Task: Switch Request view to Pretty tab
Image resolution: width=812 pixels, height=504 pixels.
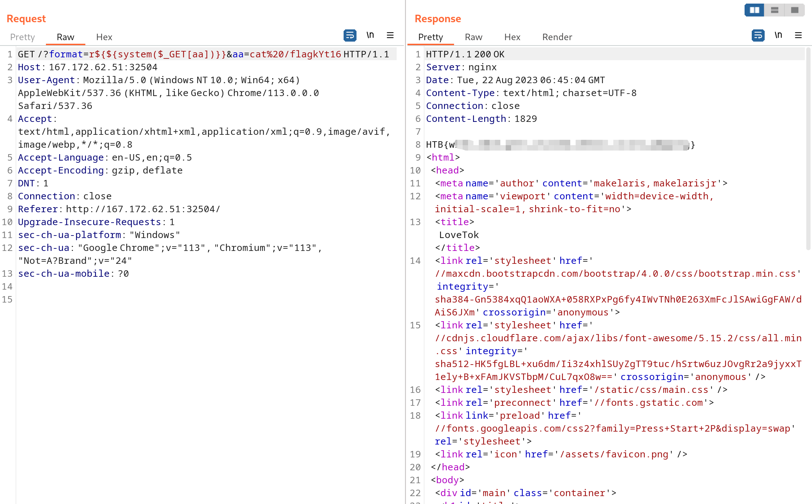Action: coord(23,37)
